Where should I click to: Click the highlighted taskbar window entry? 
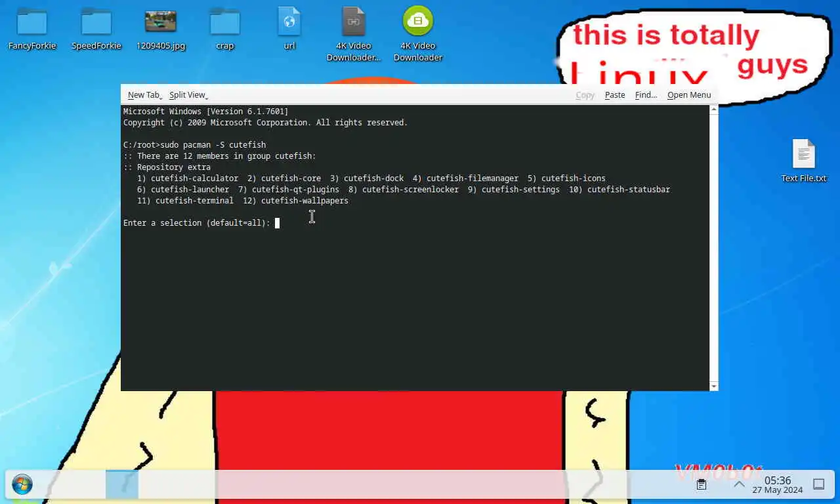click(122, 484)
